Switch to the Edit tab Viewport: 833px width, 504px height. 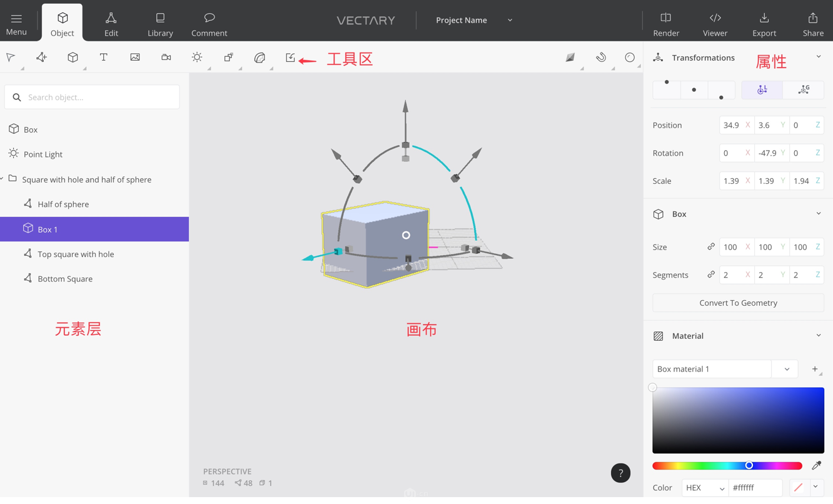tap(111, 24)
